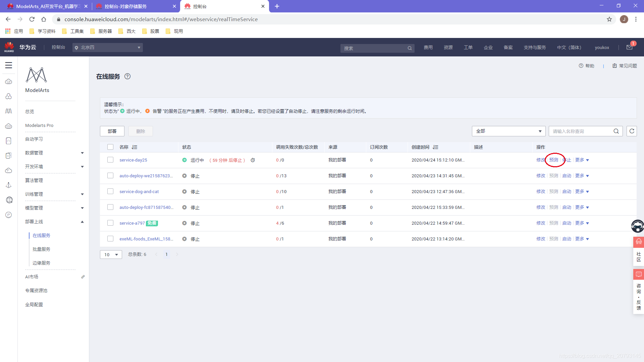This screenshot has height=362, width=644.
Task: Open the mail notifications icon
Action: click(630, 47)
